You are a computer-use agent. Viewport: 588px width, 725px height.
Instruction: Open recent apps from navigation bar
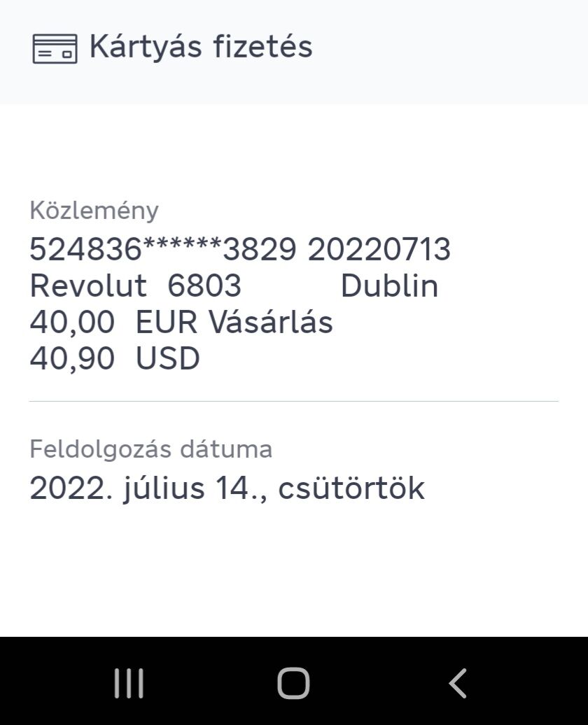tap(129, 683)
